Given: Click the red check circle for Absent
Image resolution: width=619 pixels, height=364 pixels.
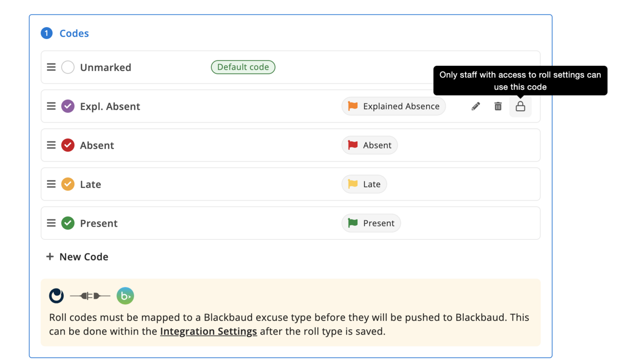Looking at the screenshot, I should [68, 145].
